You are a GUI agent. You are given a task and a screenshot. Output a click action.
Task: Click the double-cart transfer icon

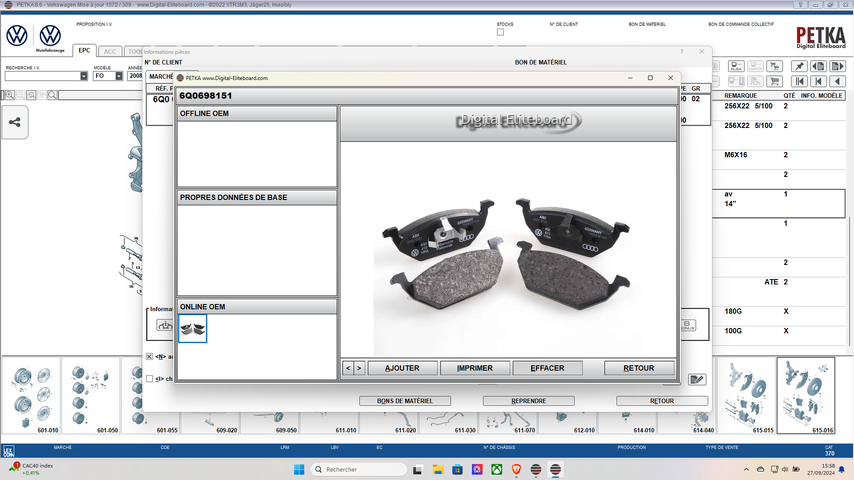tap(774, 66)
